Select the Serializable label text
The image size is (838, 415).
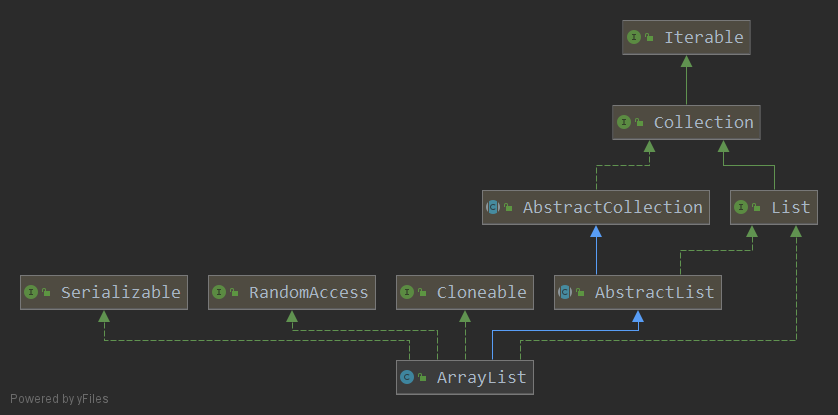tap(120, 293)
